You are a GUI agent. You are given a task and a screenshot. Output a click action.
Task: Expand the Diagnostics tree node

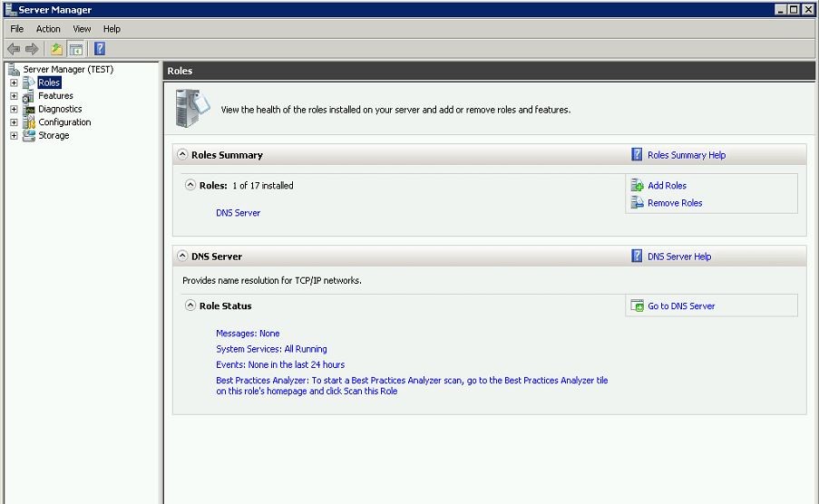pos(15,109)
